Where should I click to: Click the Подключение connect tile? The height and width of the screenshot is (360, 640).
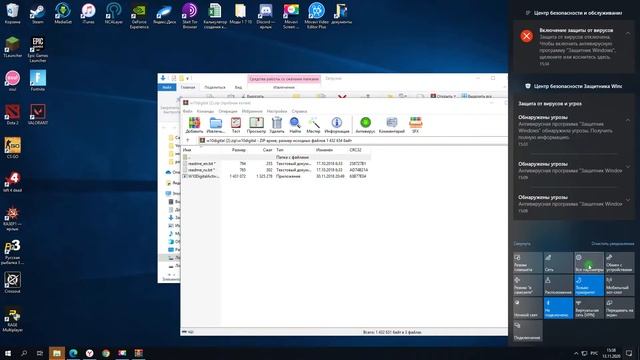coord(527,331)
